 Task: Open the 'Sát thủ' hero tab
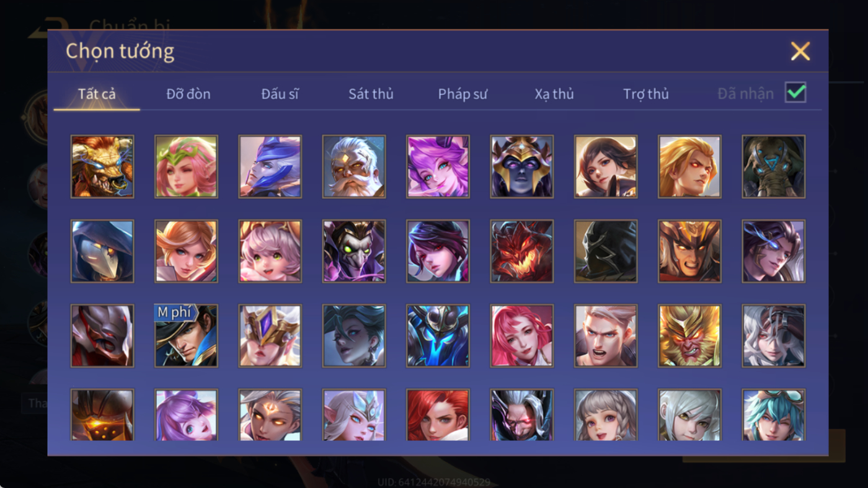click(x=371, y=94)
